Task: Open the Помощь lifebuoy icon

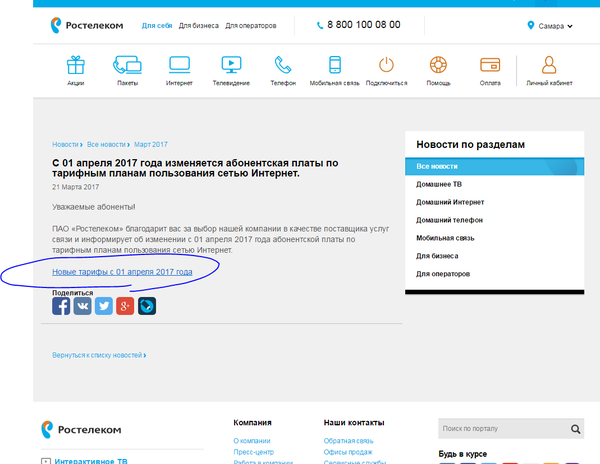Action: (438, 66)
